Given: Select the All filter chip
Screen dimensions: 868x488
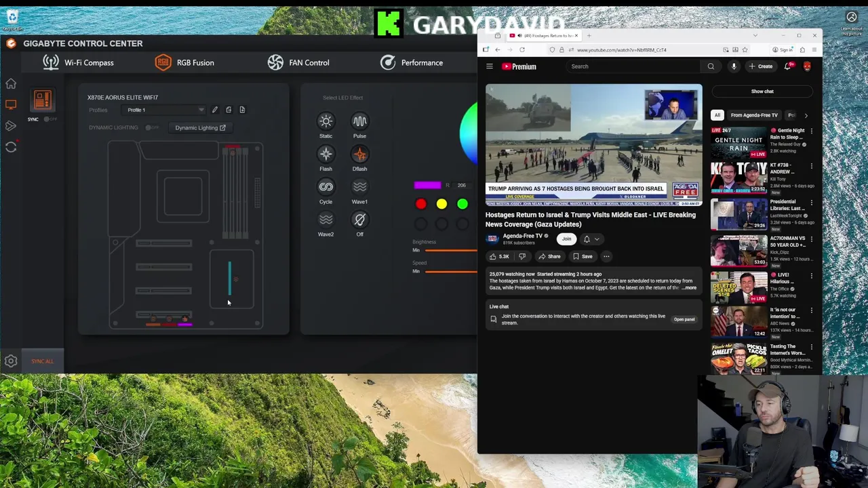Looking at the screenshot, I should [x=717, y=115].
